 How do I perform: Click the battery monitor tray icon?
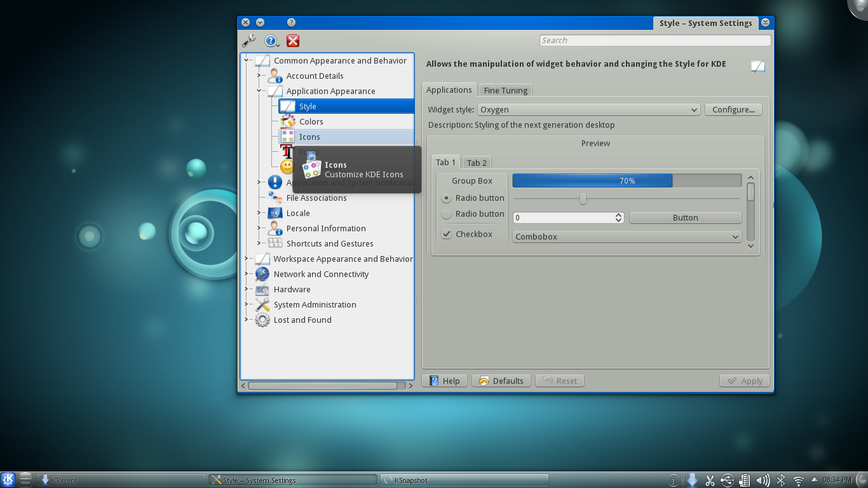pyautogui.click(x=745, y=480)
